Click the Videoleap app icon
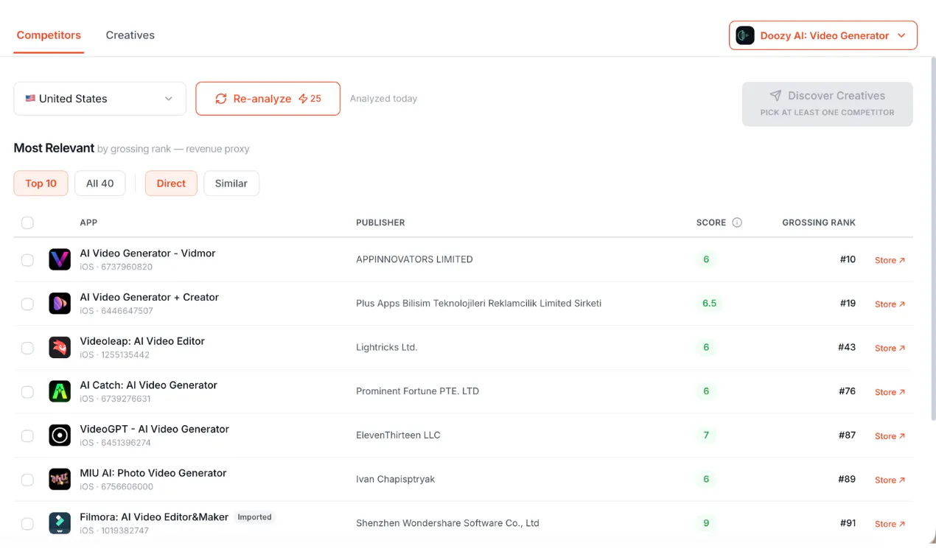Viewport: 936px width, 560px height. click(60, 347)
